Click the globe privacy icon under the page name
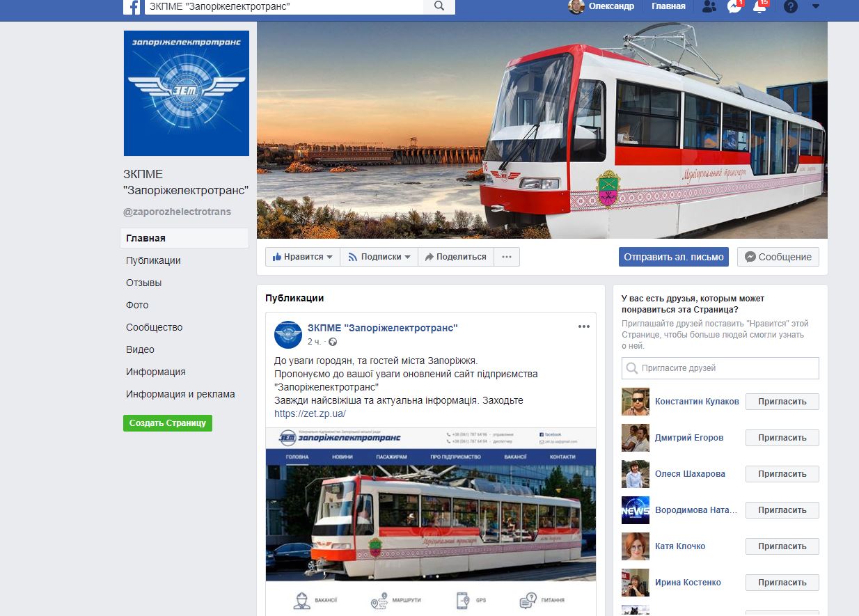 (x=332, y=343)
